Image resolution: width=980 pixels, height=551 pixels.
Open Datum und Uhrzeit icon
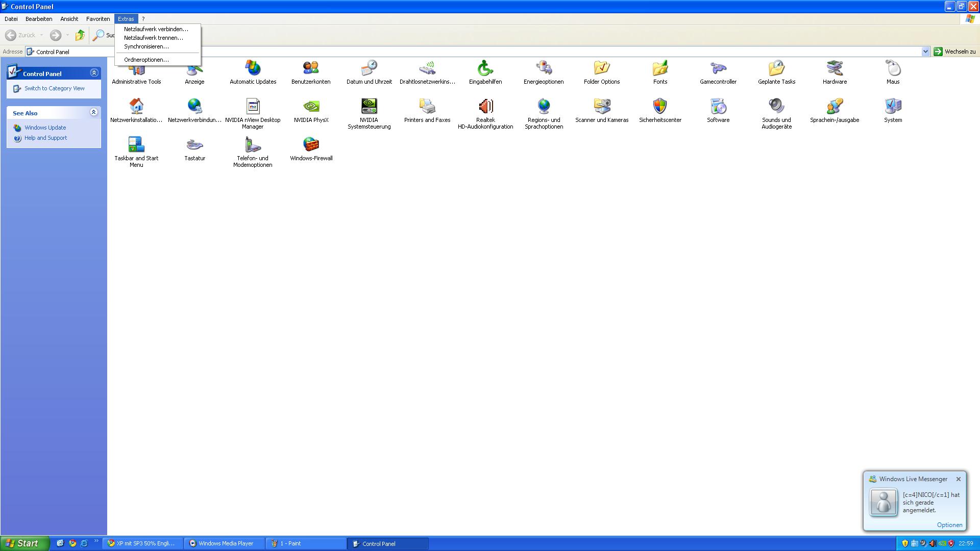pyautogui.click(x=369, y=68)
